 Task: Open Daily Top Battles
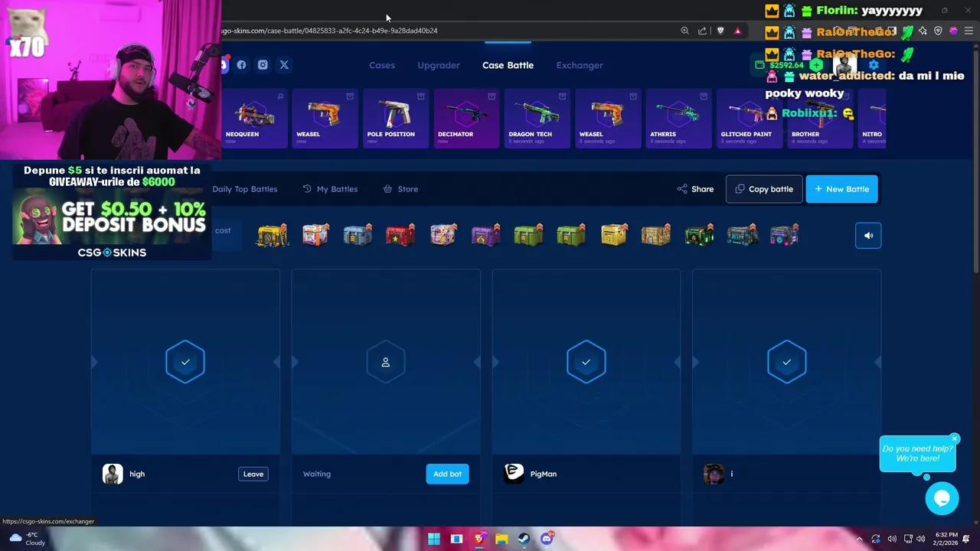245,189
